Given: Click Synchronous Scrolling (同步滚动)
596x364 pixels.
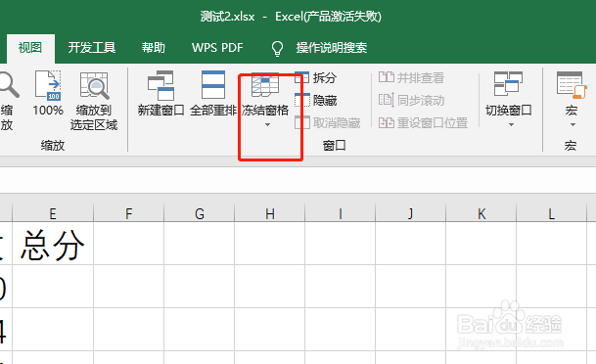Looking at the screenshot, I should (x=411, y=101).
